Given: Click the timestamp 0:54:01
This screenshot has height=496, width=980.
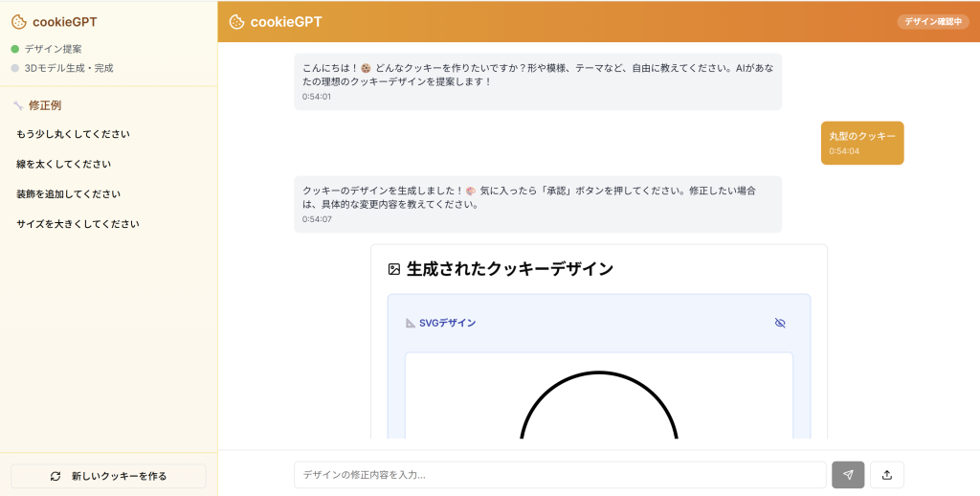Looking at the screenshot, I should coord(317,97).
